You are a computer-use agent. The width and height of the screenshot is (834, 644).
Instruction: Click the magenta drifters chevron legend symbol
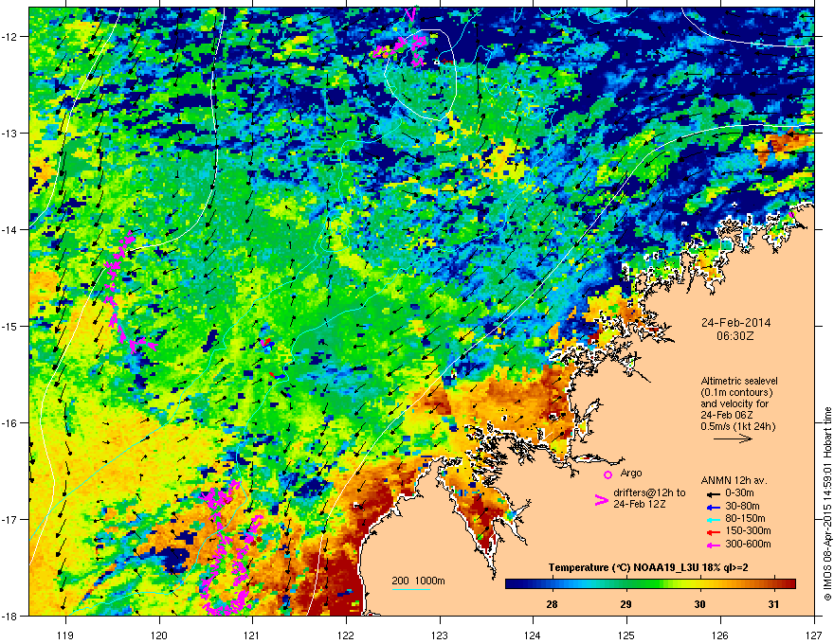coord(601,500)
